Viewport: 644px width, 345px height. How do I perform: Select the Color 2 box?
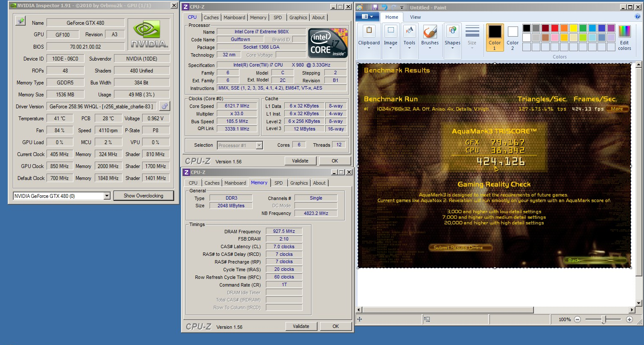coord(513,37)
